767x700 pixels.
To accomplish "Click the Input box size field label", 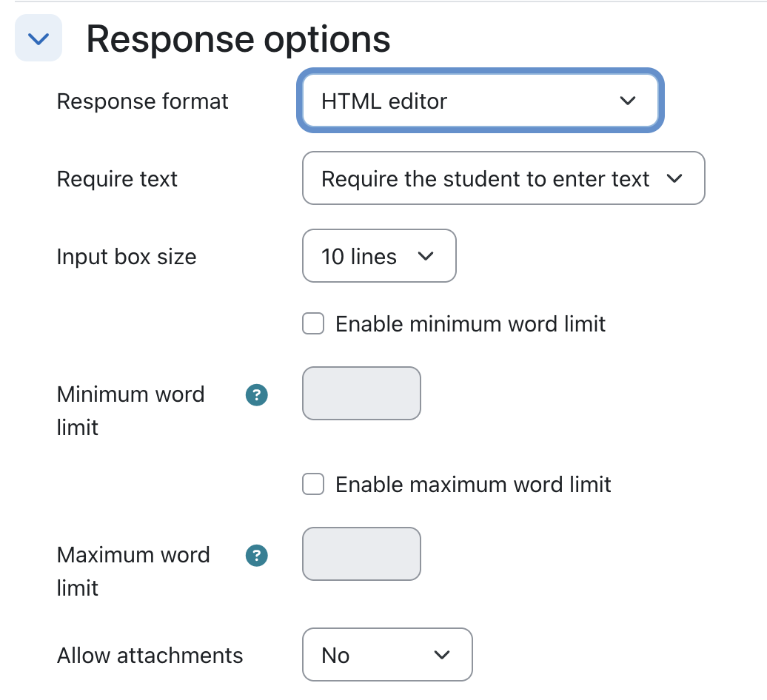I will (126, 257).
